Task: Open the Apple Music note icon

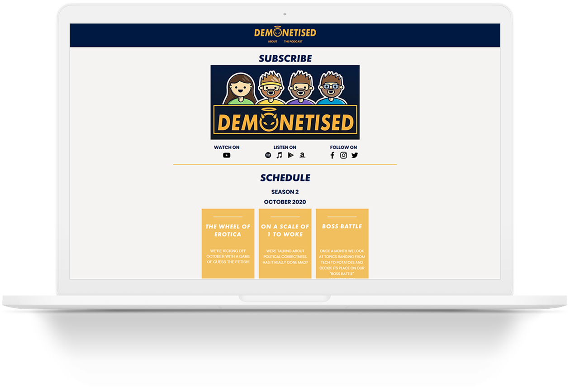Action: [279, 155]
